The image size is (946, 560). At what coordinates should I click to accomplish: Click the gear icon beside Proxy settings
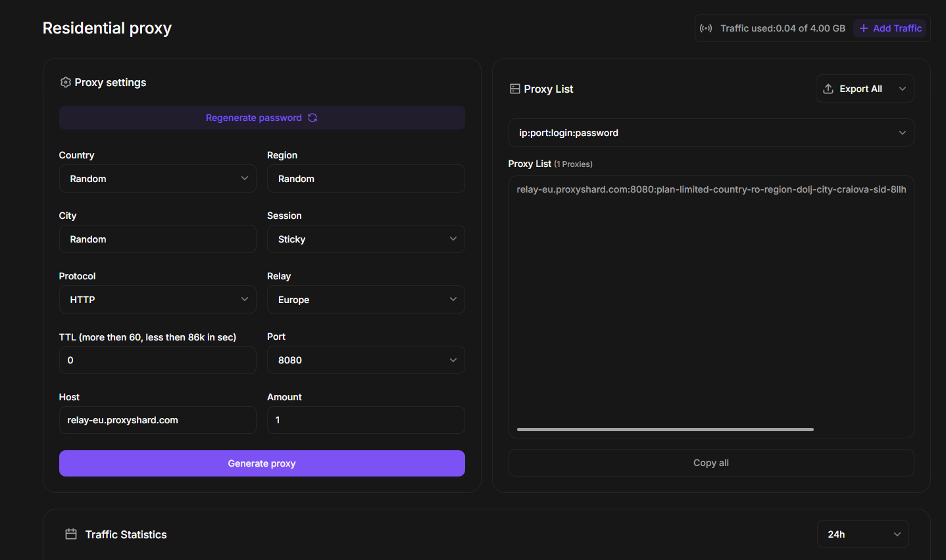(x=65, y=82)
